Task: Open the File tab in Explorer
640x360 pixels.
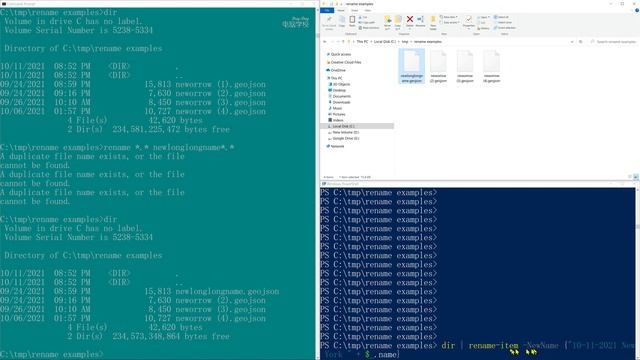Action: (327, 10)
